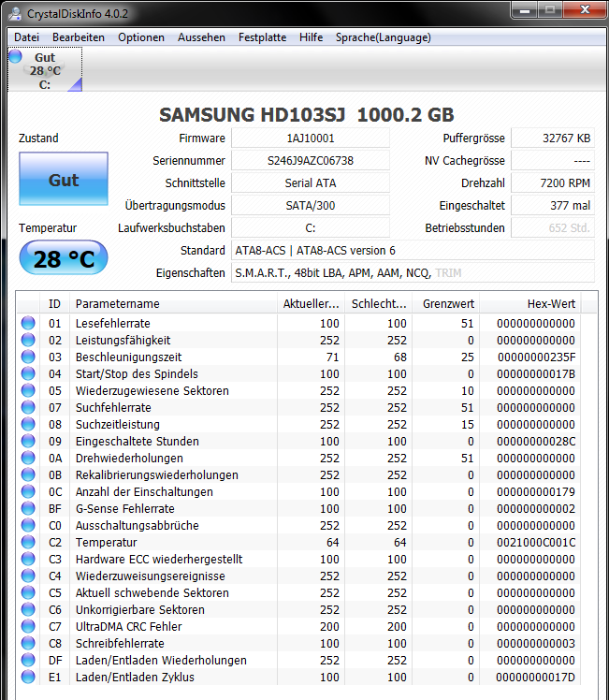Click the Hex-Wert column header

coord(530,304)
